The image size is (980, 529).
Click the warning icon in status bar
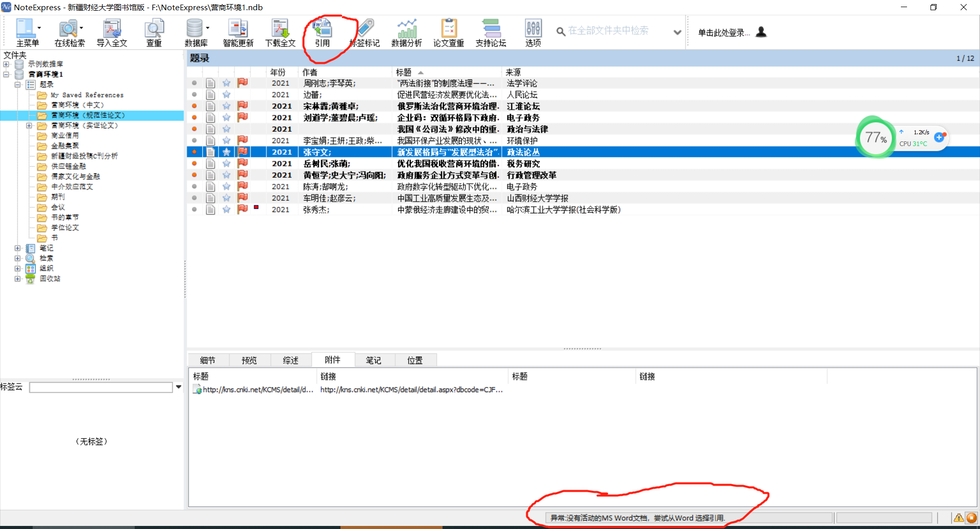(x=959, y=518)
